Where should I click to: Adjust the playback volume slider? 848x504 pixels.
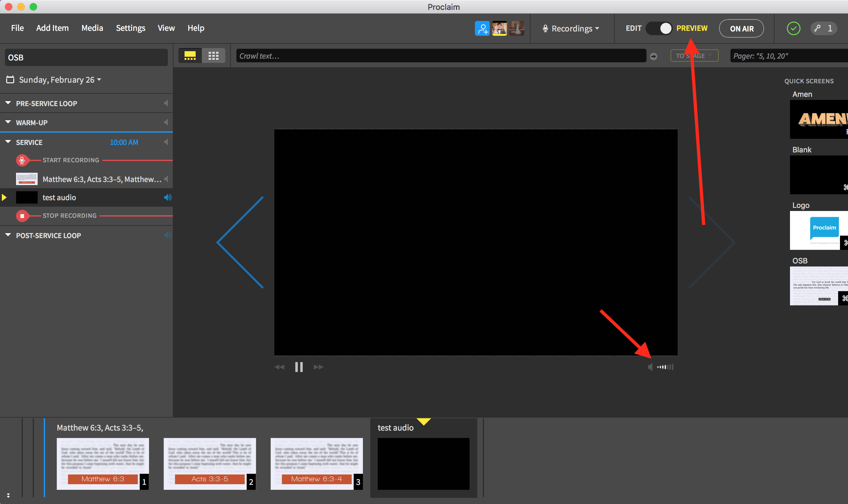coord(665,367)
